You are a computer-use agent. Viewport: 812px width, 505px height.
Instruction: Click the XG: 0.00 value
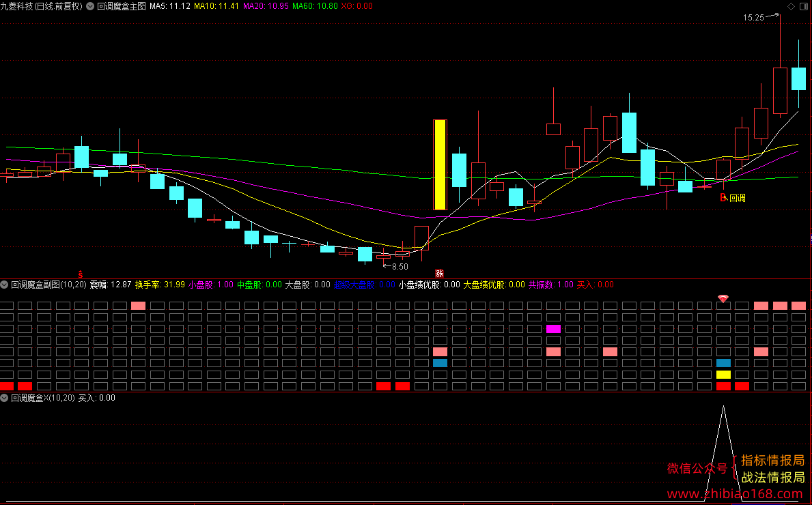tap(356, 6)
